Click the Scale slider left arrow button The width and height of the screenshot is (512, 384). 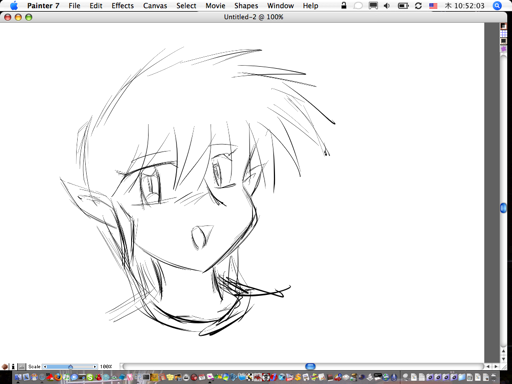(45, 367)
